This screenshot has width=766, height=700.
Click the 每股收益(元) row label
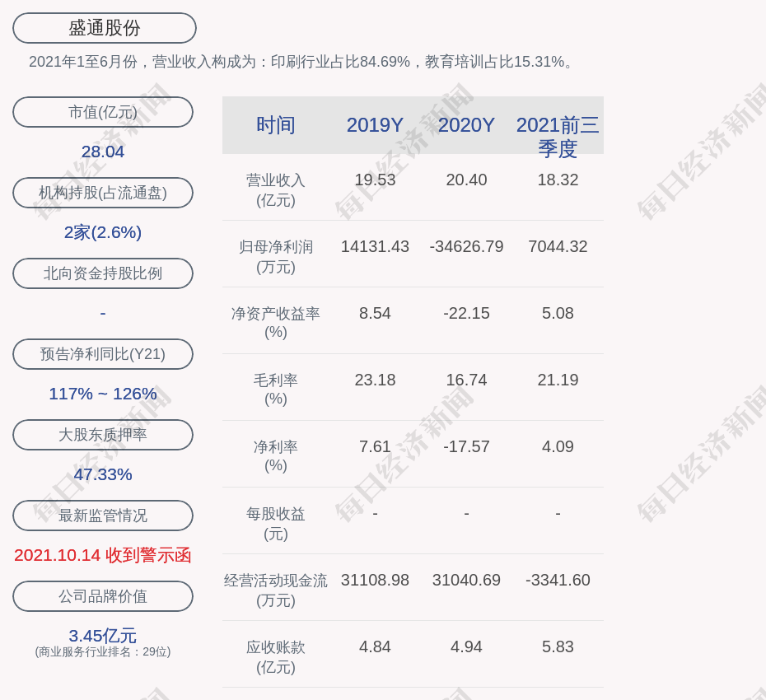276,524
